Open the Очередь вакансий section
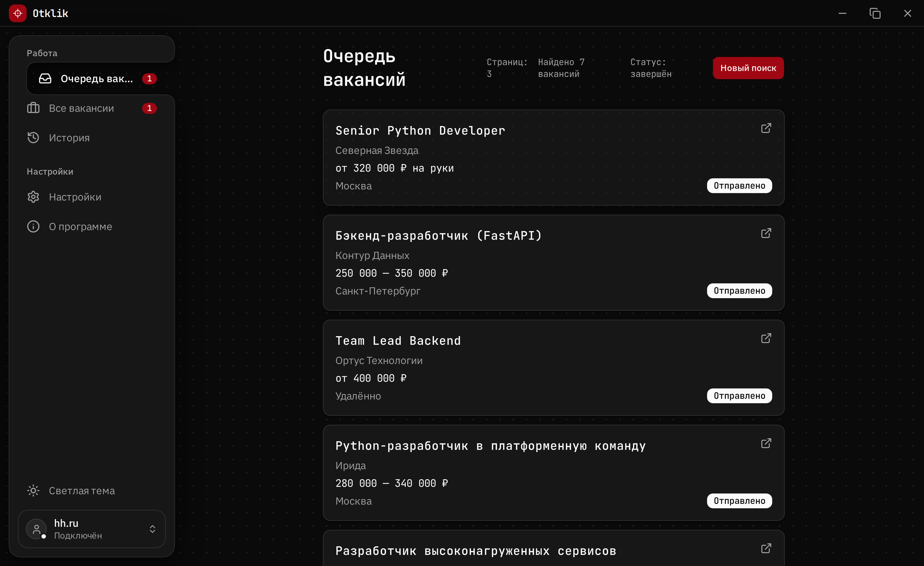924x566 pixels. (x=97, y=79)
